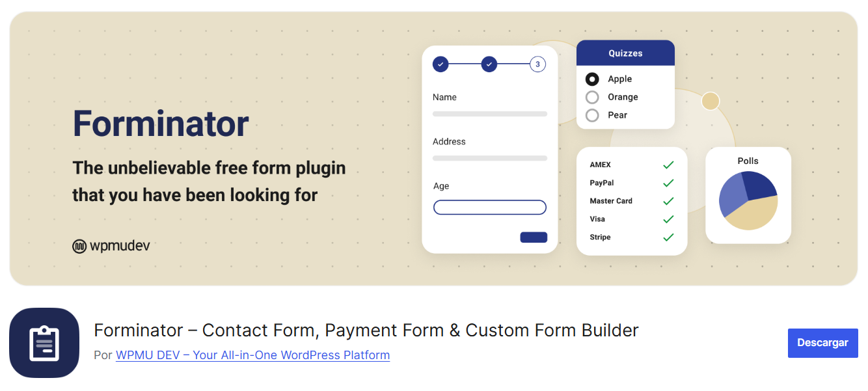Click inside the Age input field
The image size is (868, 391).
489,207
